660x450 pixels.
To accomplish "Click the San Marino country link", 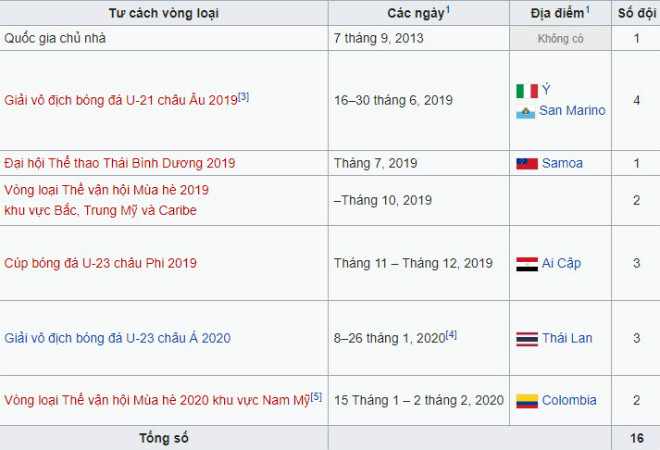I will pos(572,111).
